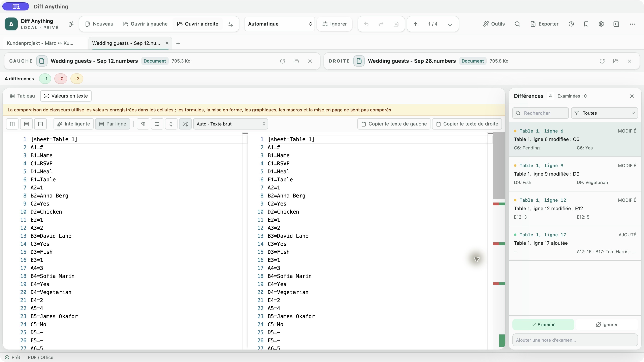Open the bookmark icon

(586, 24)
